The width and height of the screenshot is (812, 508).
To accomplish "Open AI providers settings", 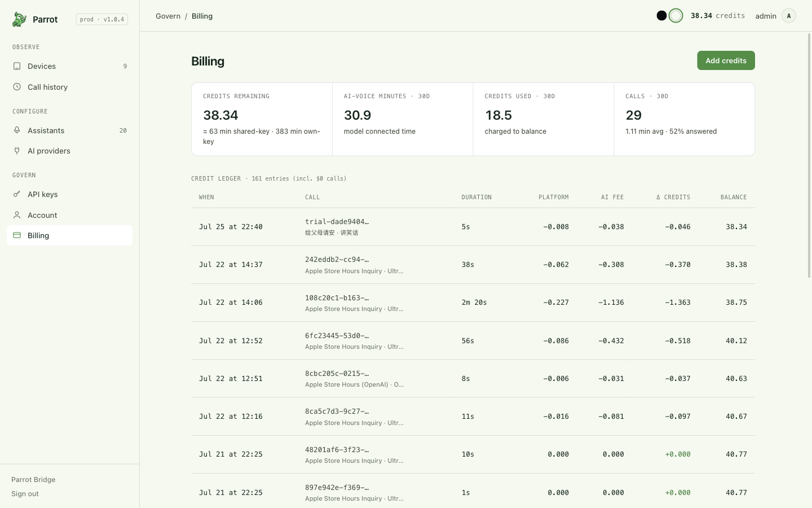I will 70,151.
